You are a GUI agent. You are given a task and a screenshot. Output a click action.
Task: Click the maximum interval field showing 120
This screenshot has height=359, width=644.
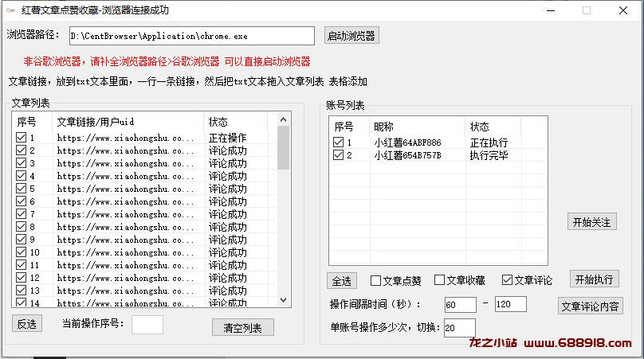click(510, 304)
